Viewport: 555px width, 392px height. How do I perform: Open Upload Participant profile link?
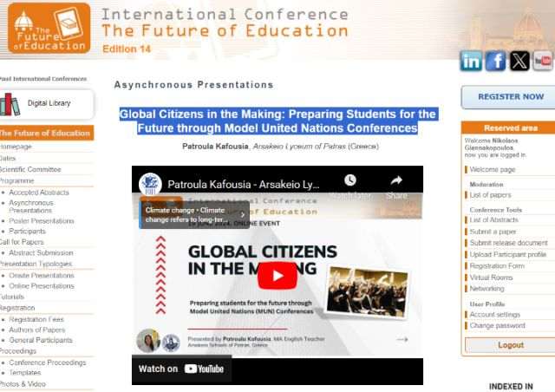pos(508,255)
